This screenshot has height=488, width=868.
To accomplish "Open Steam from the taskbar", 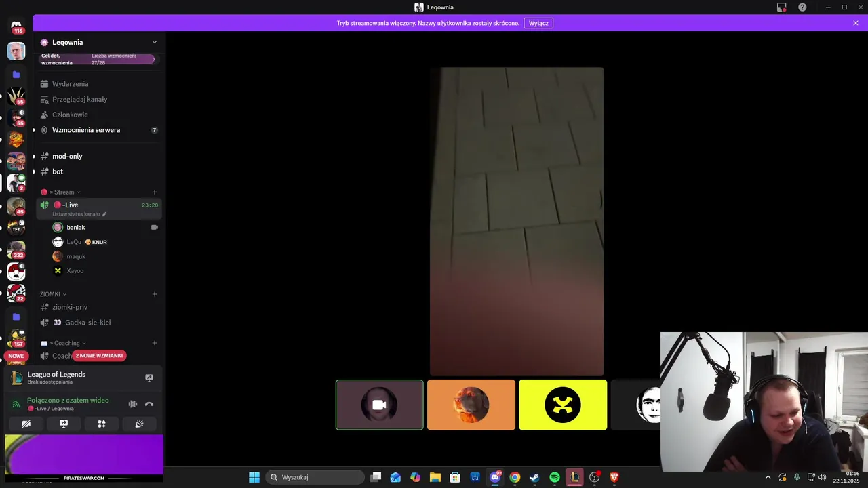I will tap(534, 477).
